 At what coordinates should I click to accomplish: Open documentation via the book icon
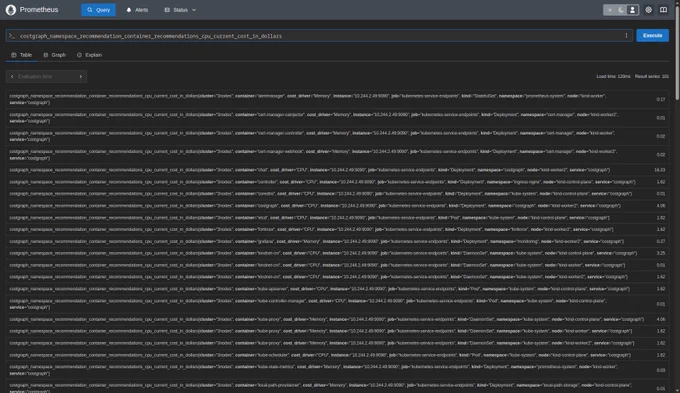(663, 10)
